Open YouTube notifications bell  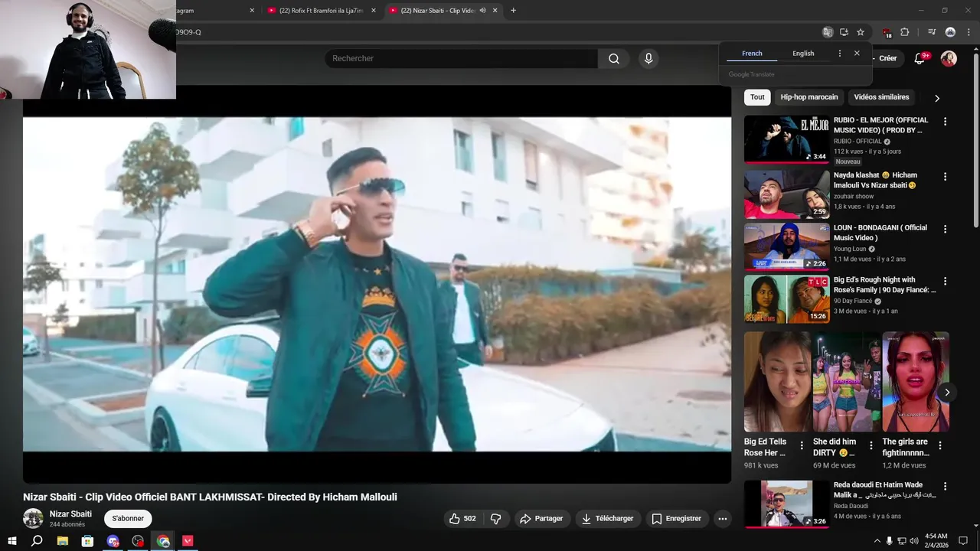click(x=920, y=59)
